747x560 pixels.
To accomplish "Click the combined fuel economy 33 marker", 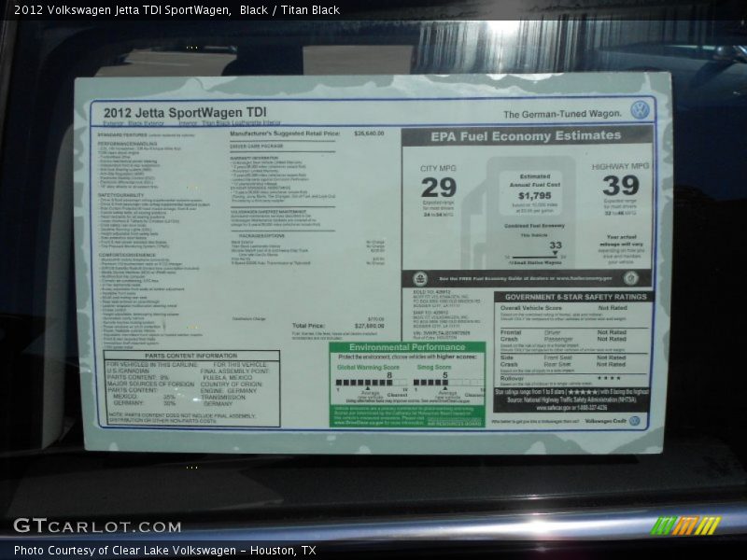I will pyautogui.click(x=555, y=249).
